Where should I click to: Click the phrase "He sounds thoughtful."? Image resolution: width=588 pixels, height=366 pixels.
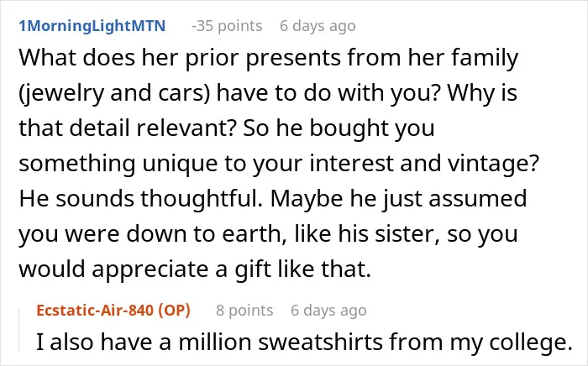point(141,198)
